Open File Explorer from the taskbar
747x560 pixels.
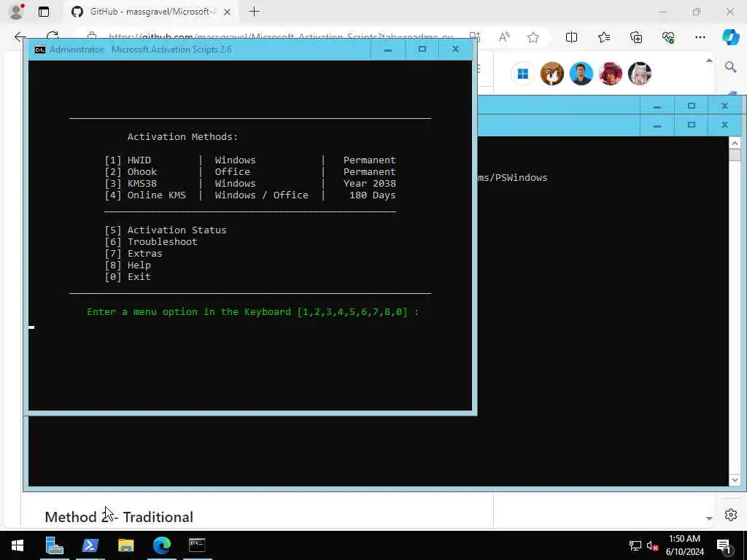pyautogui.click(x=125, y=545)
